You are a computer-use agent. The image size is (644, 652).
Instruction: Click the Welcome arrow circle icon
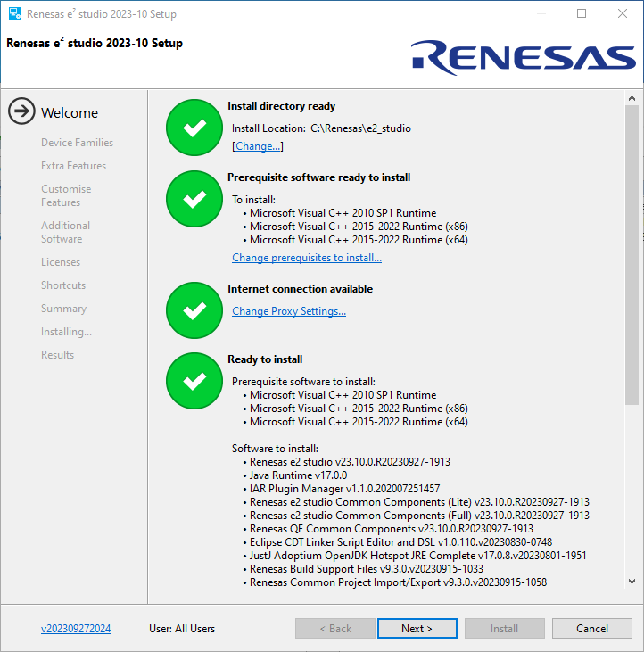[x=21, y=112]
